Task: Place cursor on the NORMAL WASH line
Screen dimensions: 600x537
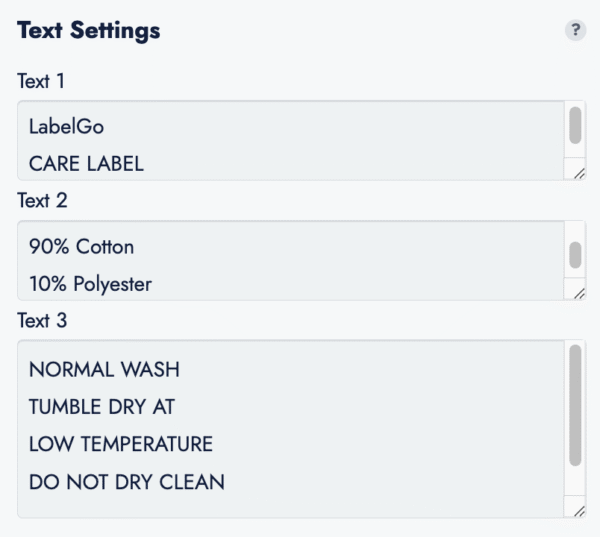Action: click(x=104, y=369)
